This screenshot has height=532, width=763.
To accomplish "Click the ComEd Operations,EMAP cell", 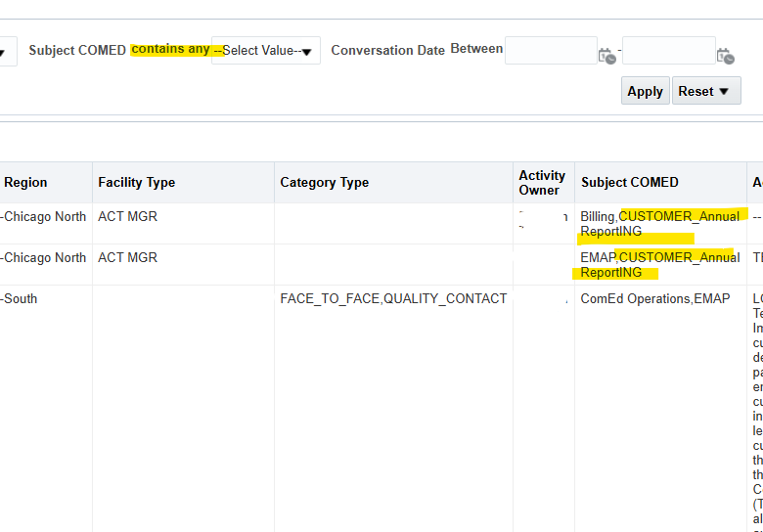I will coord(661,409).
